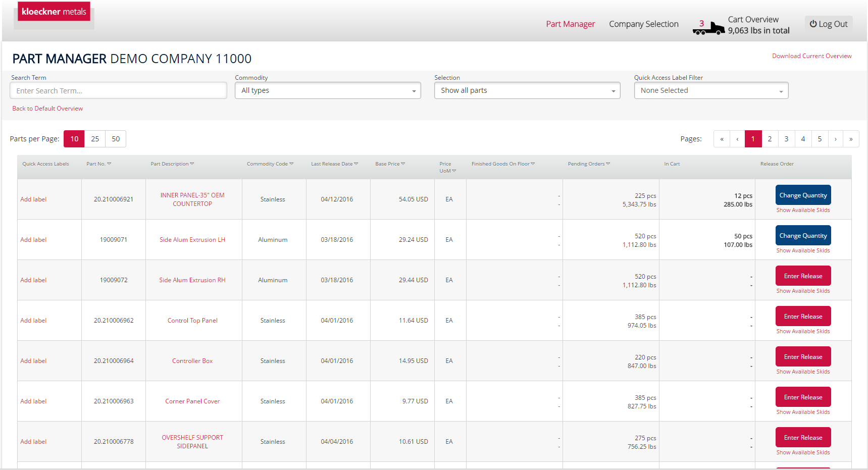This screenshot has height=470, width=868.
Task: Sort by Commodity Code column arrow
Action: tap(291, 164)
